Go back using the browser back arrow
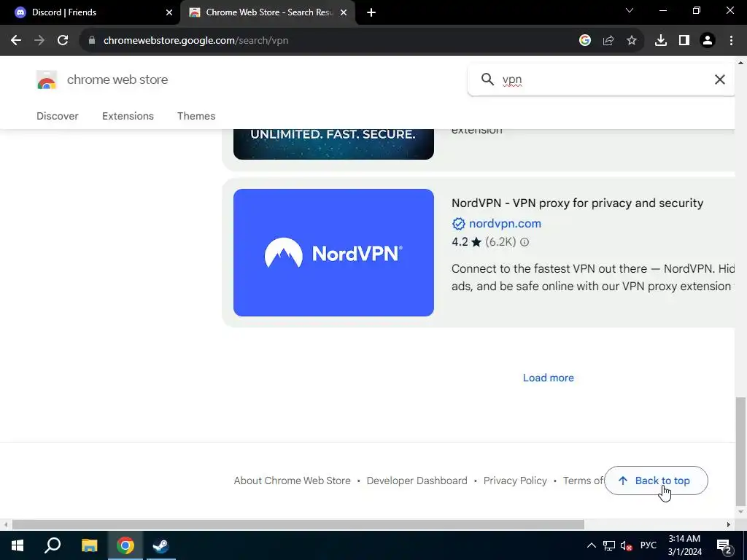Image resolution: width=747 pixels, height=560 pixels. tap(16, 41)
